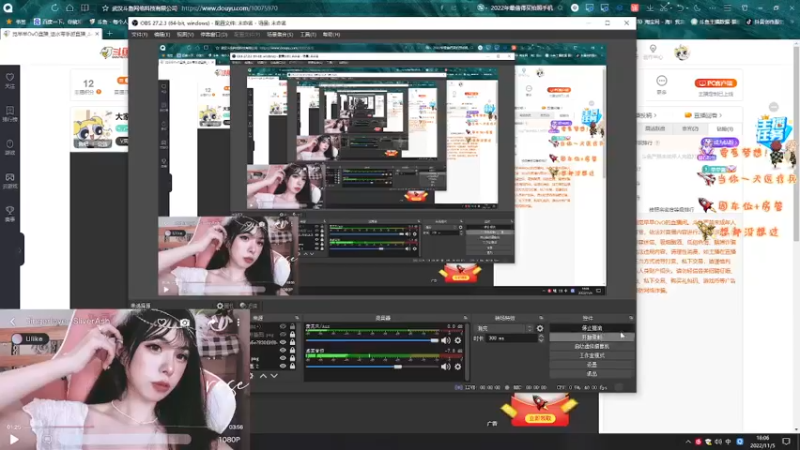Show hidden system tray icons arrow
This screenshot has width=800, height=450.
pos(688,442)
